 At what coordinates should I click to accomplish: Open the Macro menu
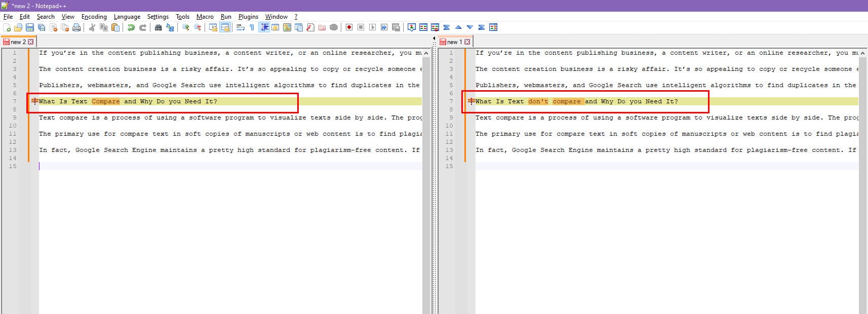tap(205, 17)
